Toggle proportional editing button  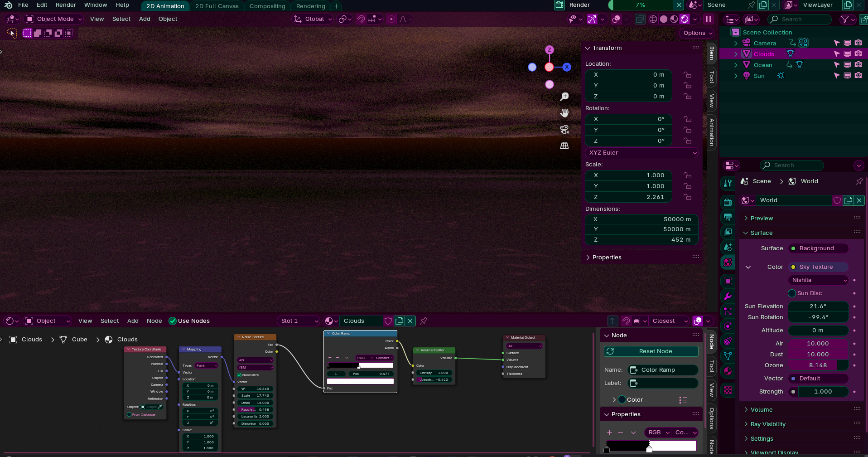tap(391, 19)
